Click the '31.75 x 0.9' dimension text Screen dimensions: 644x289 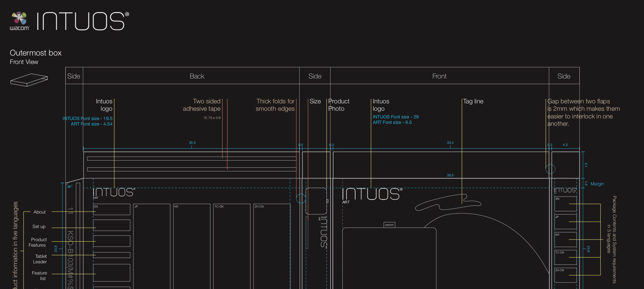click(x=212, y=118)
